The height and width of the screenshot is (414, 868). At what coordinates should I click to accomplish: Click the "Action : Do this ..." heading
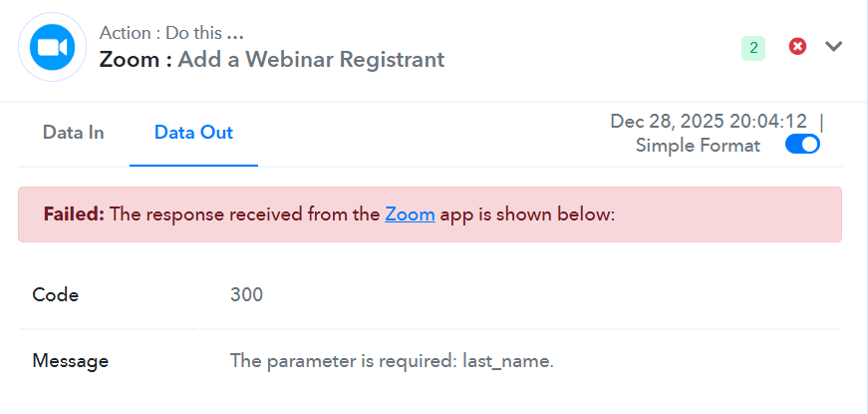click(x=171, y=33)
